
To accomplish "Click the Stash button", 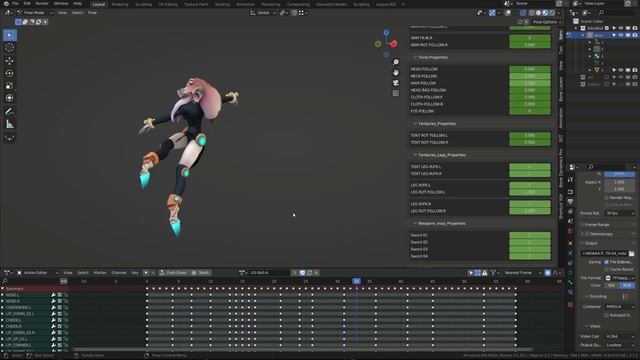I will [x=200, y=273].
